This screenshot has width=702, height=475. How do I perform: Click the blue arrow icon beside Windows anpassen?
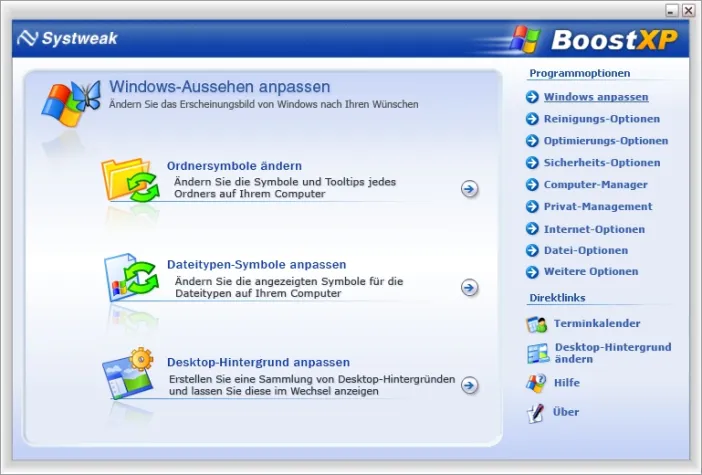(x=532, y=97)
